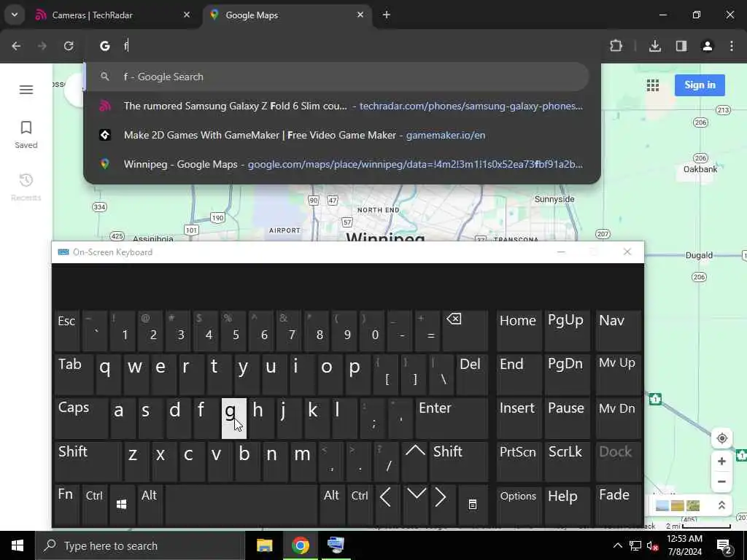Click the Options key on keyboard
This screenshot has width=747, height=560.
click(x=519, y=505)
